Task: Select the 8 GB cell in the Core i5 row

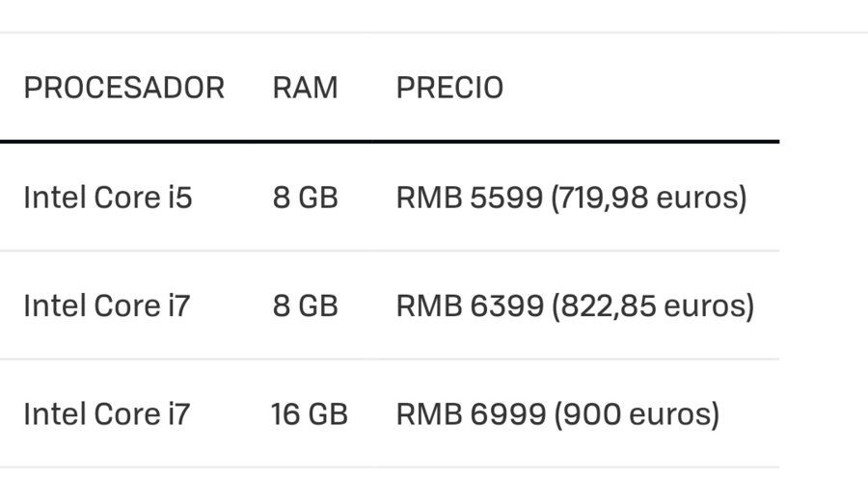Action: point(305,198)
